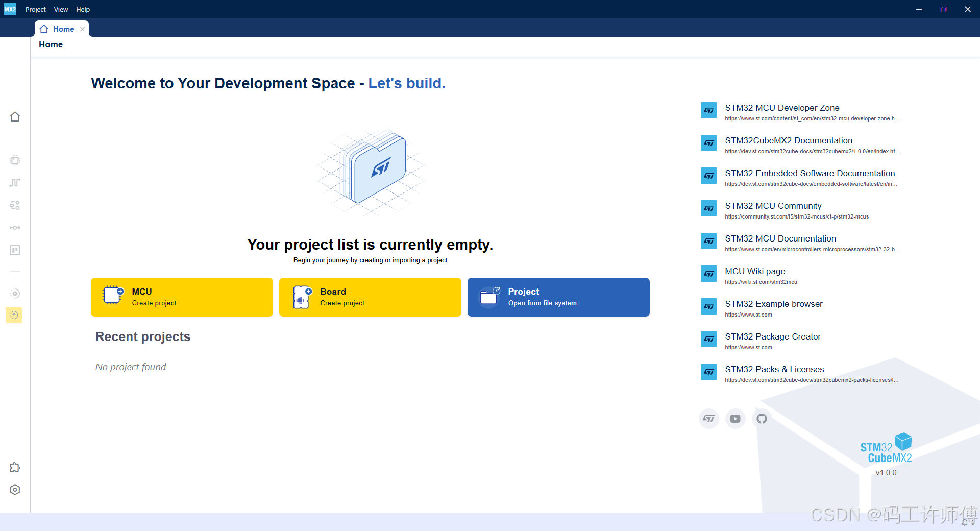Image resolution: width=980 pixels, height=531 pixels.
Task: Click ST icon beside STM32 MCU Documentation
Action: tap(709, 241)
